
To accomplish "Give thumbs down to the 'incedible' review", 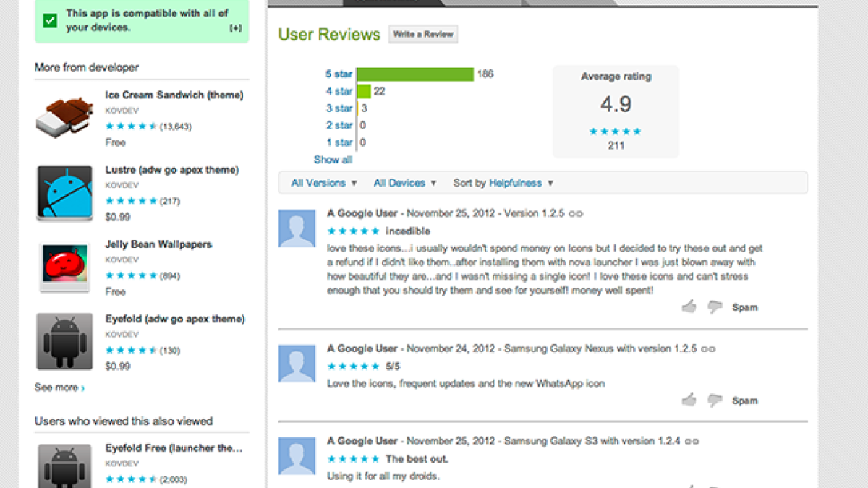I will 715,307.
